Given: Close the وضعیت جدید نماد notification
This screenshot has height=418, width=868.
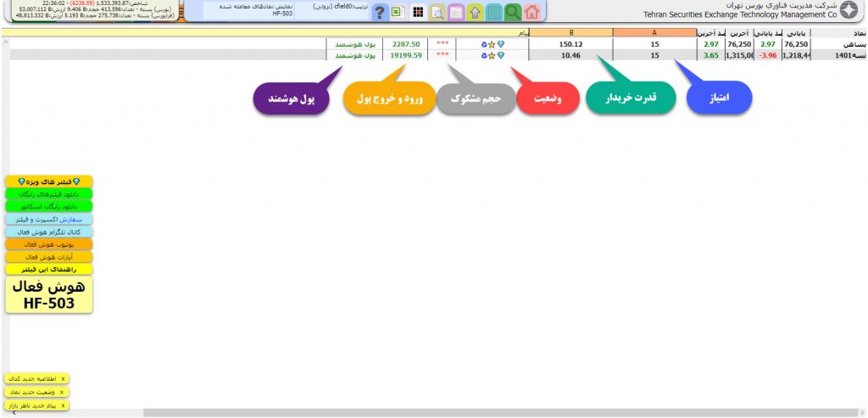Looking at the screenshot, I should click(61, 392).
